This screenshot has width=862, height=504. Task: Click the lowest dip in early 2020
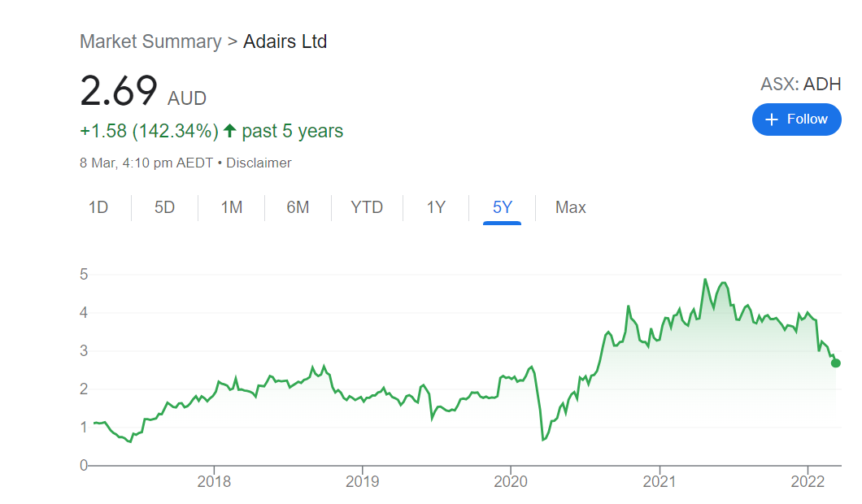(x=543, y=440)
